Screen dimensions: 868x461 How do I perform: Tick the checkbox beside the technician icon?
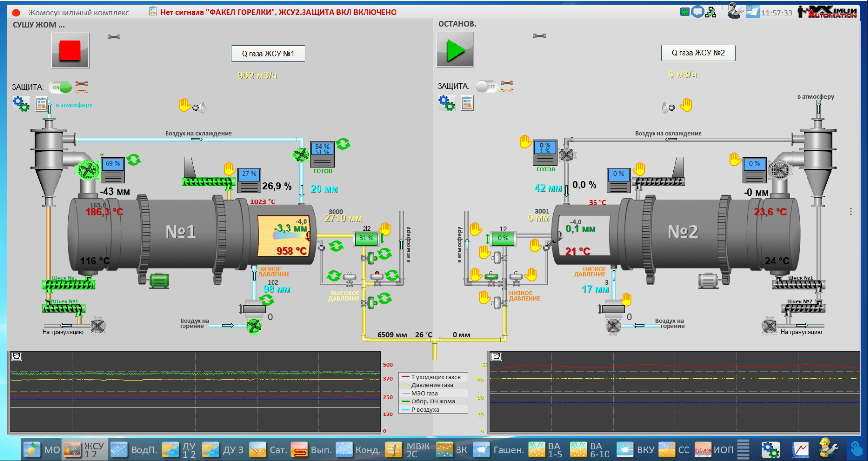pos(725,7)
